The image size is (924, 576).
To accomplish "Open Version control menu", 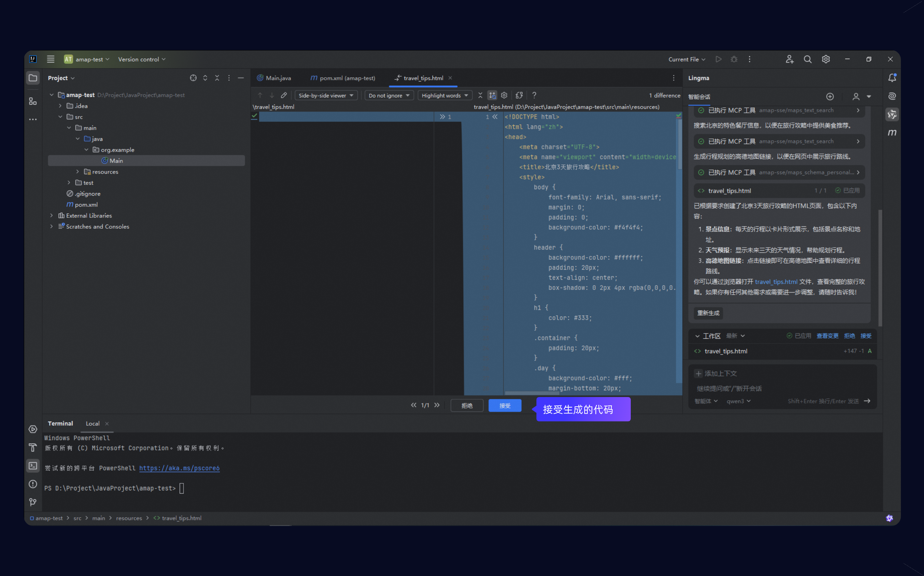I will [x=142, y=59].
